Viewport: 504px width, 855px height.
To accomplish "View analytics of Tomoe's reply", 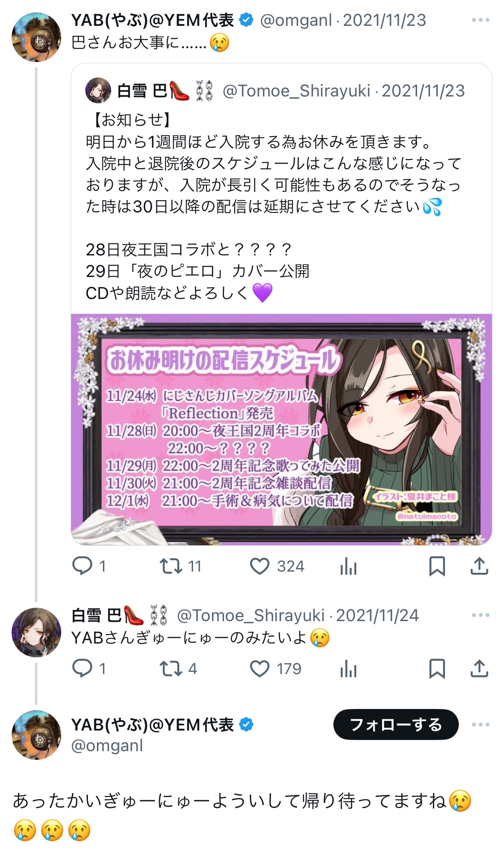I will point(348,668).
